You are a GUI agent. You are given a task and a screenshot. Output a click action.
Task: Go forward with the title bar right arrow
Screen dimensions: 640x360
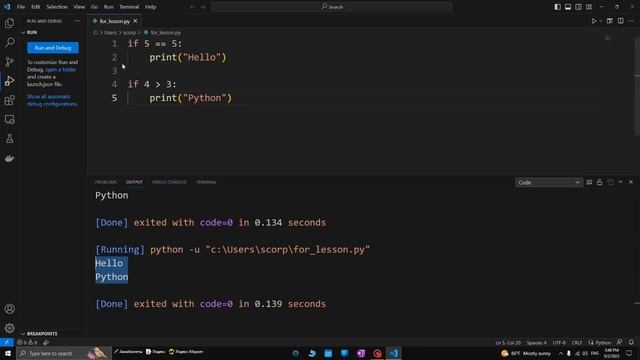[x=203, y=7]
